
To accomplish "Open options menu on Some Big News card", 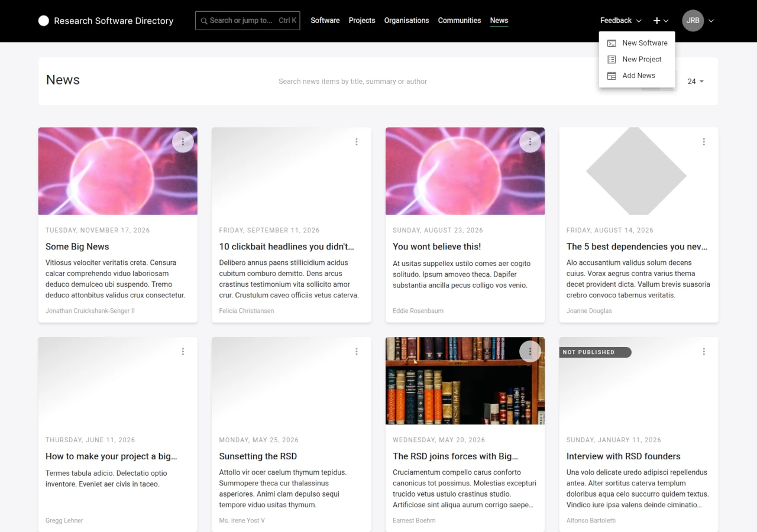I will 183,142.
